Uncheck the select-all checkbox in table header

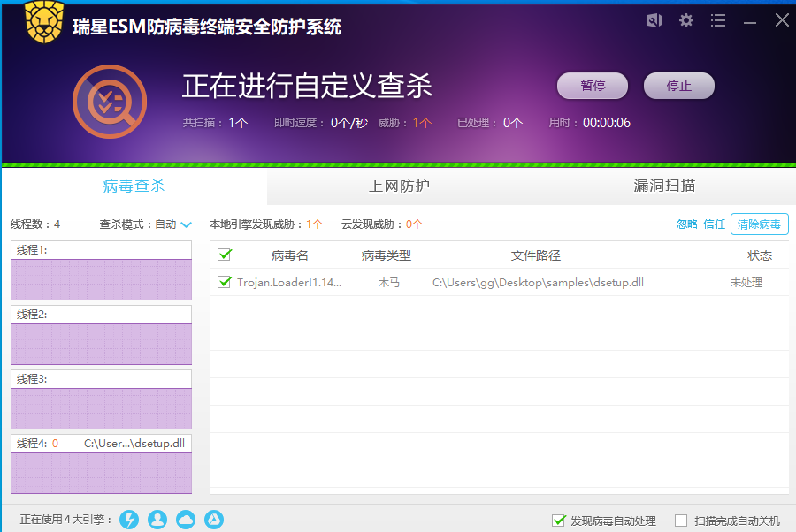pyautogui.click(x=225, y=255)
